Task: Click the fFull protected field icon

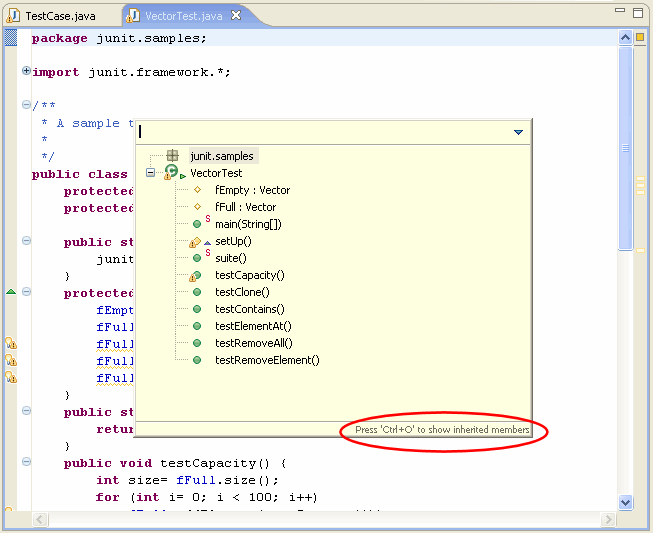Action: [197, 207]
